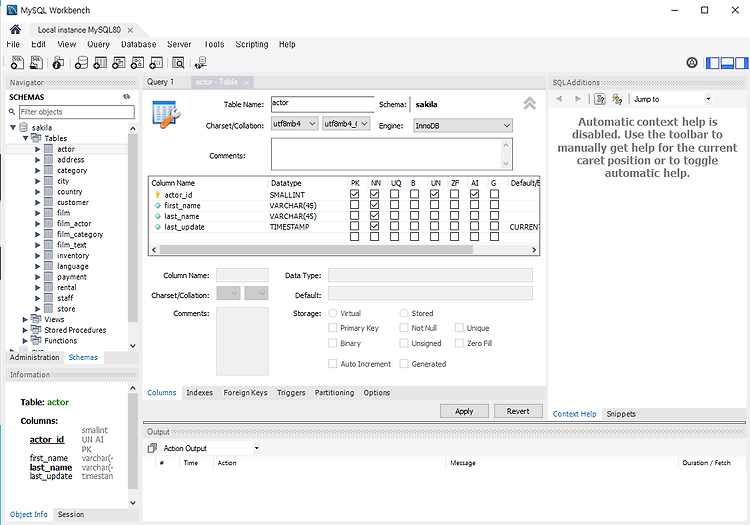Click the table Comments text area
Viewport: 750px width, 525px height.
(391, 154)
